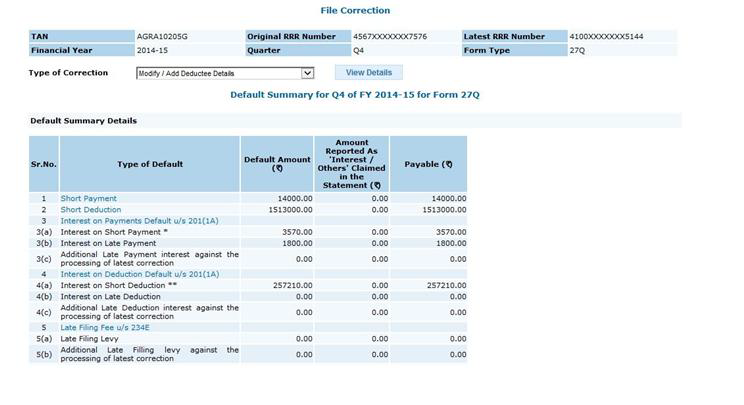Click the Additional Late Filling levy row label
The height and width of the screenshot is (405, 744).
coord(149,354)
